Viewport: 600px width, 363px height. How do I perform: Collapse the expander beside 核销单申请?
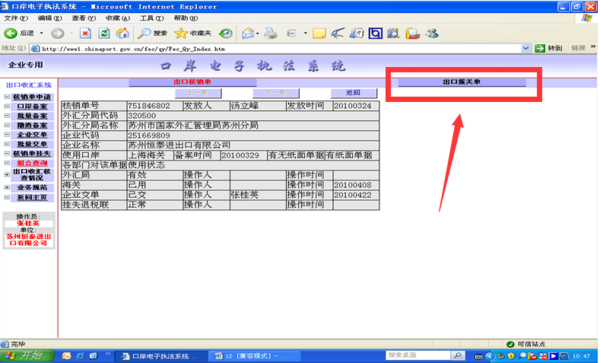coord(7,97)
